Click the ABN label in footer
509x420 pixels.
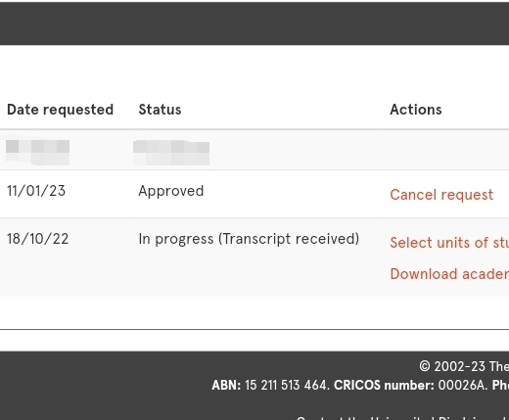(226, 386)
